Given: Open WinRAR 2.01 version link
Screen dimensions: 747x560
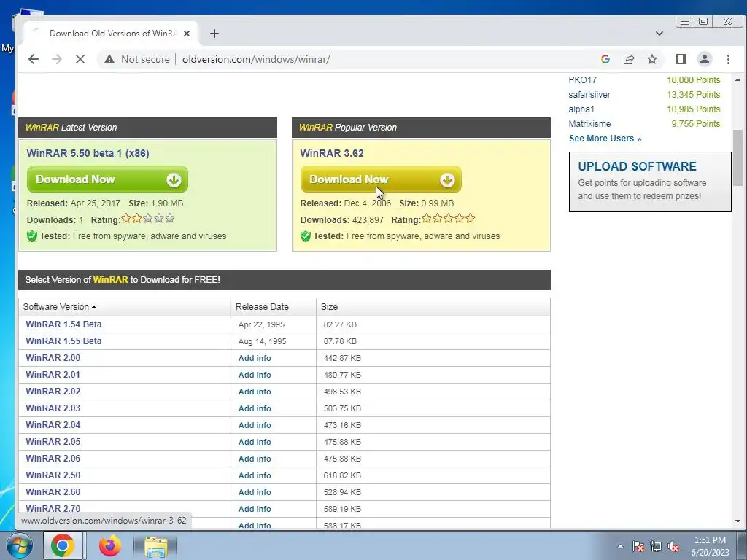Looking at the screenshot, I should tap(53, 374).
